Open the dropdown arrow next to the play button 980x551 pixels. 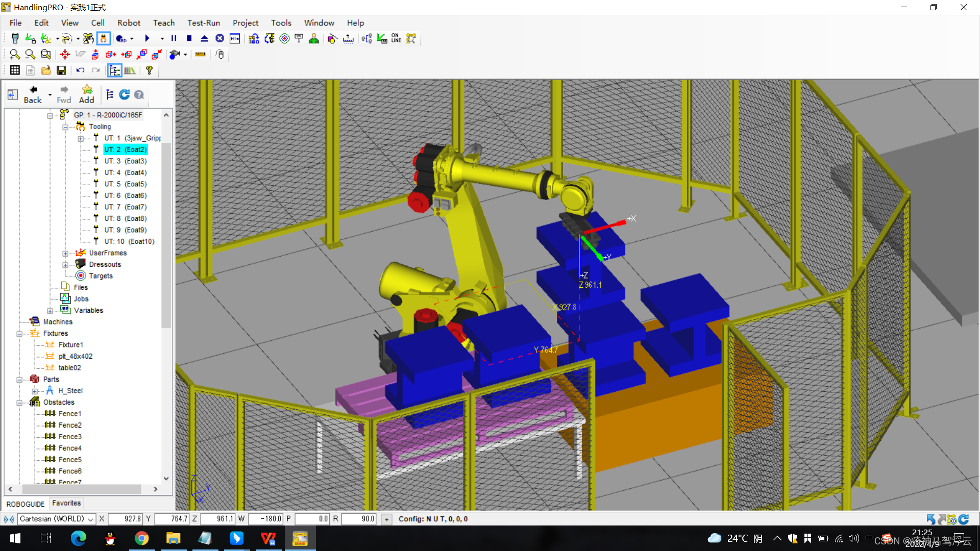(162, 39)
